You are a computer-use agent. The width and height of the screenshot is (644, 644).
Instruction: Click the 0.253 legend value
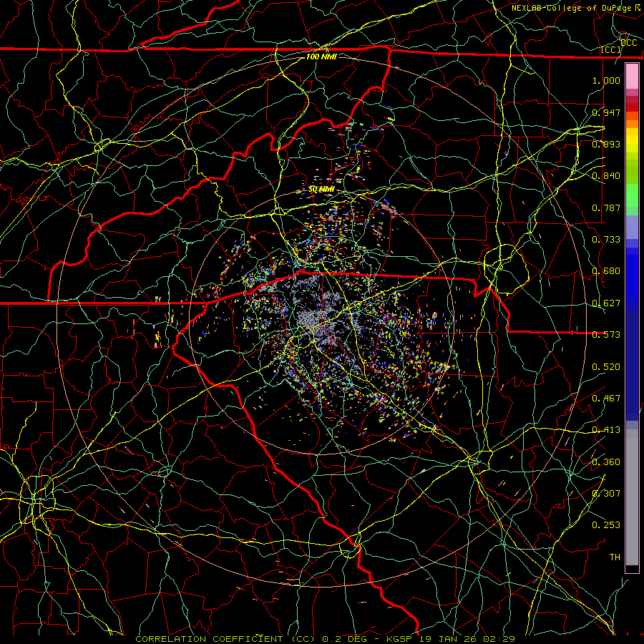[606, 525]
